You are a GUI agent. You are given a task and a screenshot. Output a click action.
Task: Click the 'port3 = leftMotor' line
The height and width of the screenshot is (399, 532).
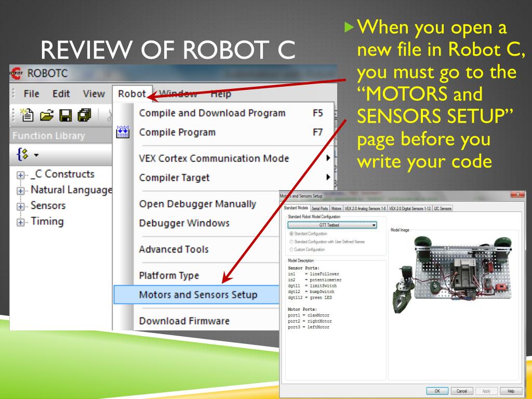tap(309, 327)
